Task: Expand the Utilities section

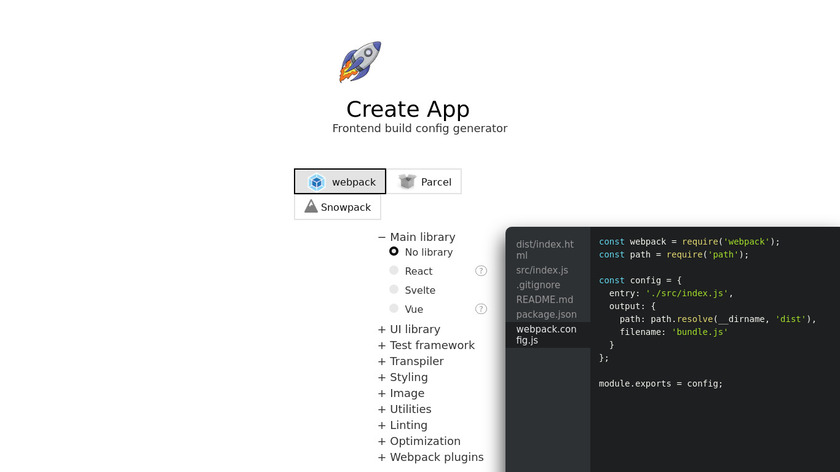Action: coord(404,409)
